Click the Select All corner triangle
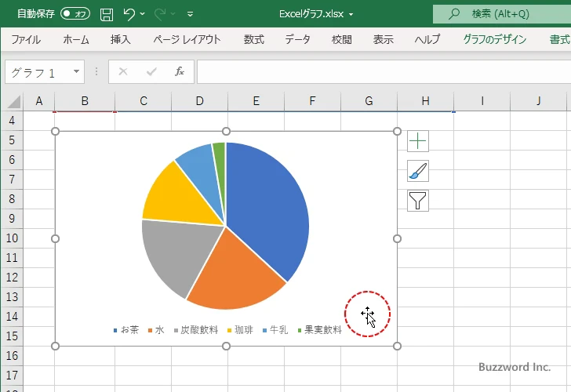The image size is (571, 392). (x=14, y=102)
